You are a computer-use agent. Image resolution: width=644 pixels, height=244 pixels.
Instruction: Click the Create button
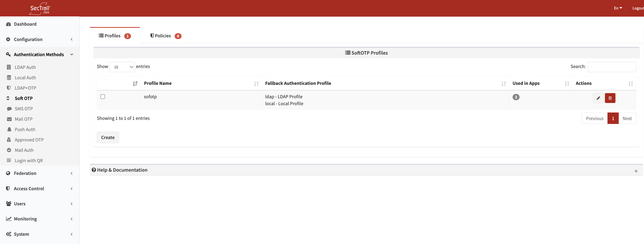[108, 137]
